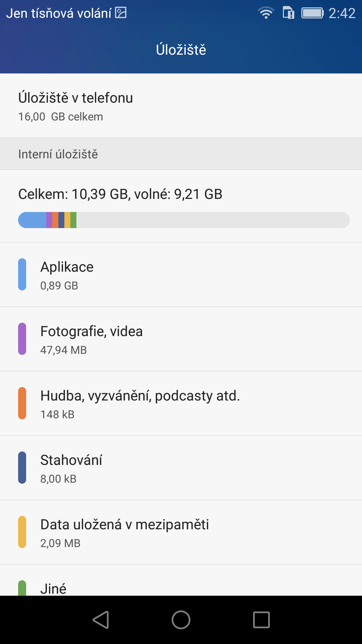
Task: Tap the Wi-Fi status icon
Action: [266, 13]
